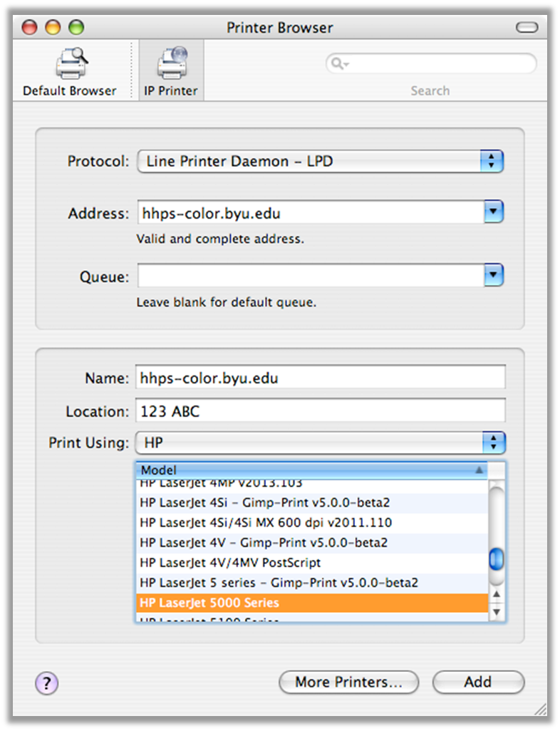
Task: Expand the Queue combo box arrow
Action: pyautogui.click(x=494, y=275)
